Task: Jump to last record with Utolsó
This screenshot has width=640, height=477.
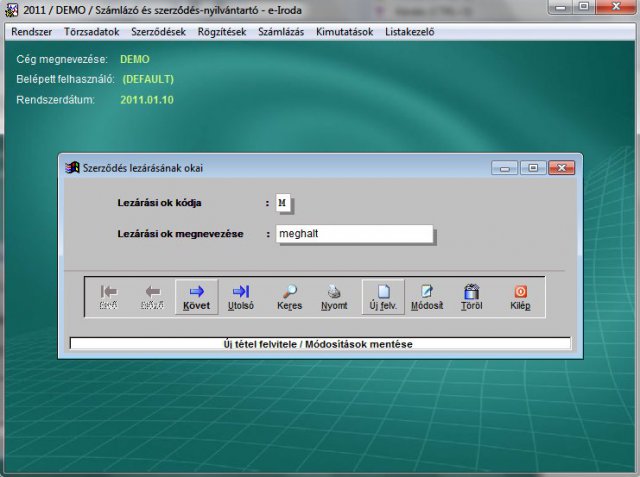Action: (240, 296)
